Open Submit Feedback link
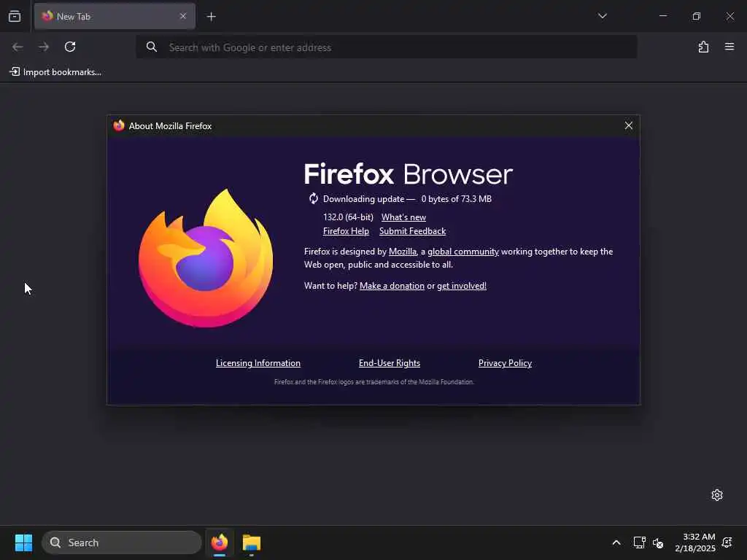This screenshot has width=747, height=560. [x=413, y=231]
